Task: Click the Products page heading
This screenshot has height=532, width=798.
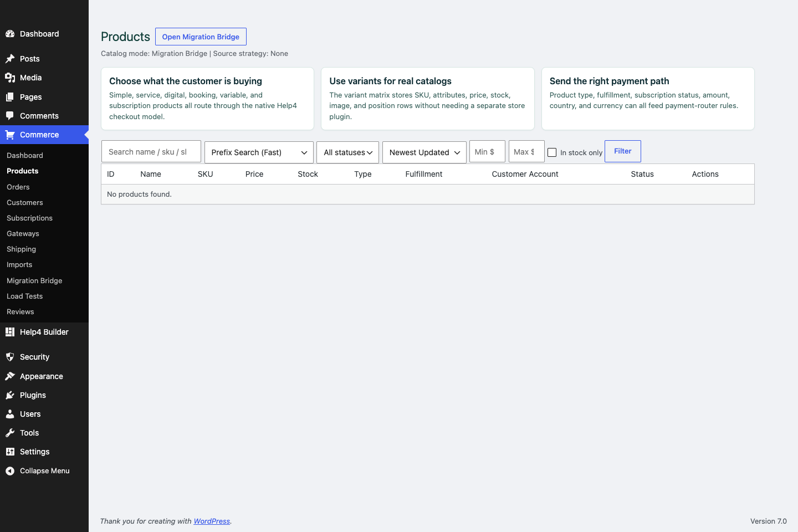Action: coord(126,37)
